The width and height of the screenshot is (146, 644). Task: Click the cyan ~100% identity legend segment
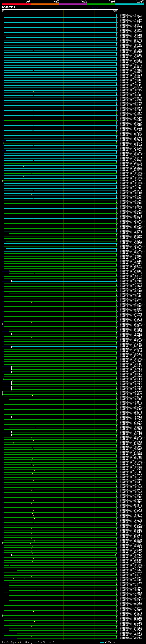pyautogui.click(x=130, y=4)
